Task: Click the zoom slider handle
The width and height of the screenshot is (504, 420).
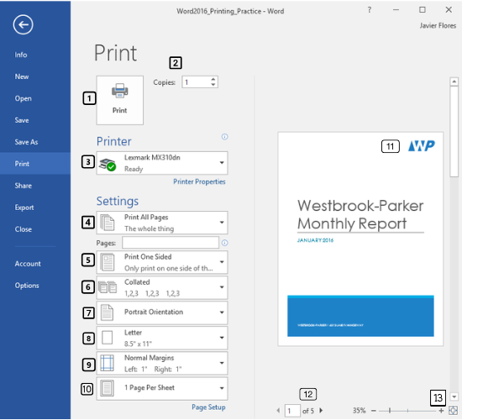Action: [390, 411]
